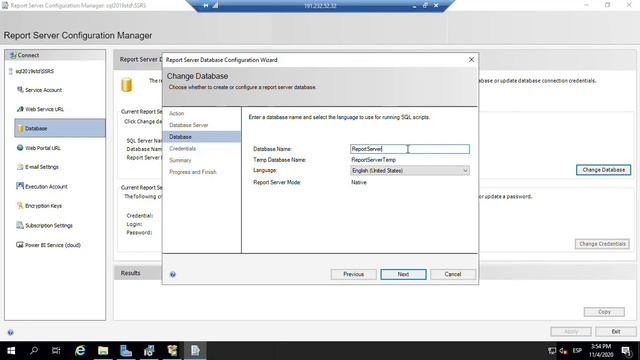This screenshot has height=360, width=640.
Task: Open the Service Account page
Action: (x=39, y=90)
